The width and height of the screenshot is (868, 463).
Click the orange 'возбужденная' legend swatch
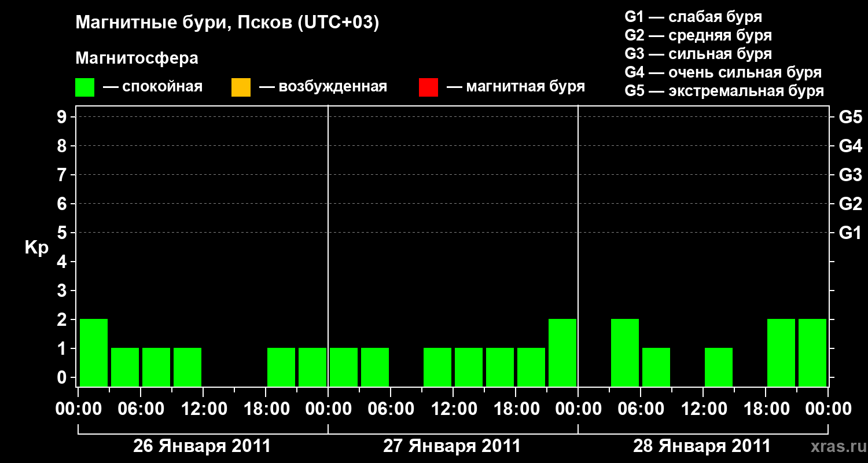pos(241,87)
